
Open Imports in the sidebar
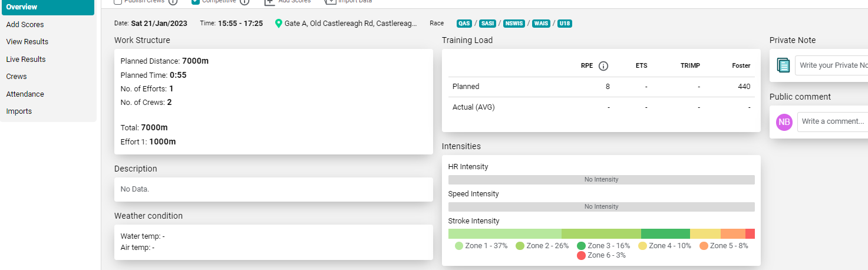pos(19,111)
